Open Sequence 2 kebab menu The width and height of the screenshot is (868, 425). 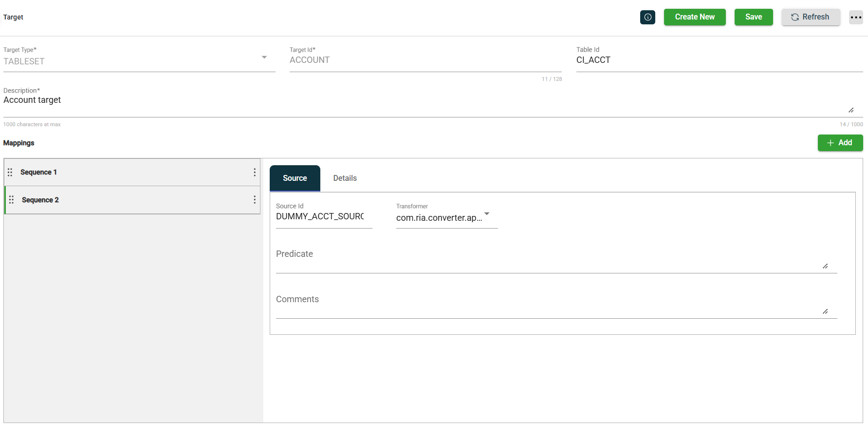[x=254, y=200]
